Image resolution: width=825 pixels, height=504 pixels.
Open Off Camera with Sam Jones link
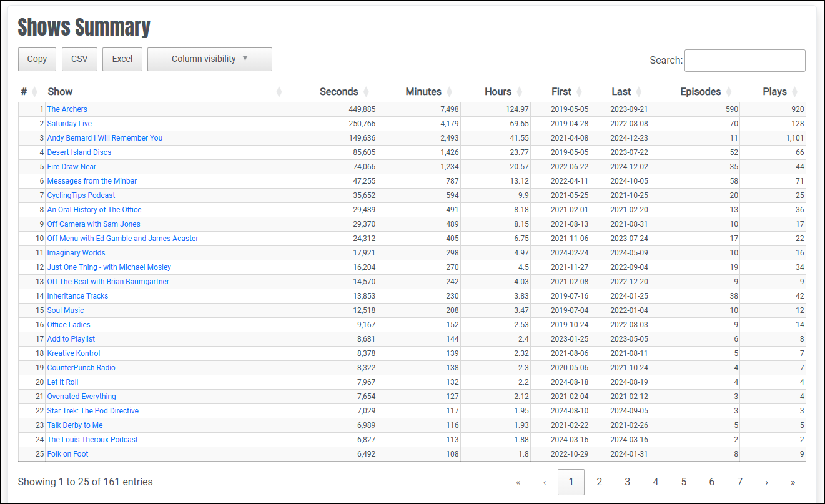pos(94,224)
